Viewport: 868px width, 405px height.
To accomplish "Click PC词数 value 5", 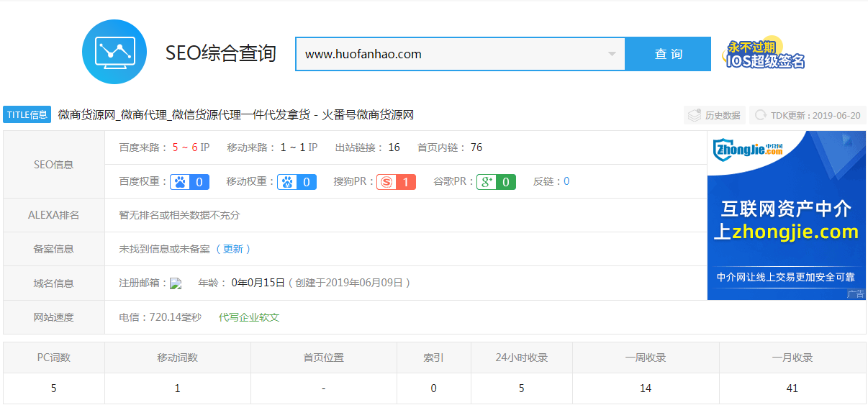I will 54,388.
